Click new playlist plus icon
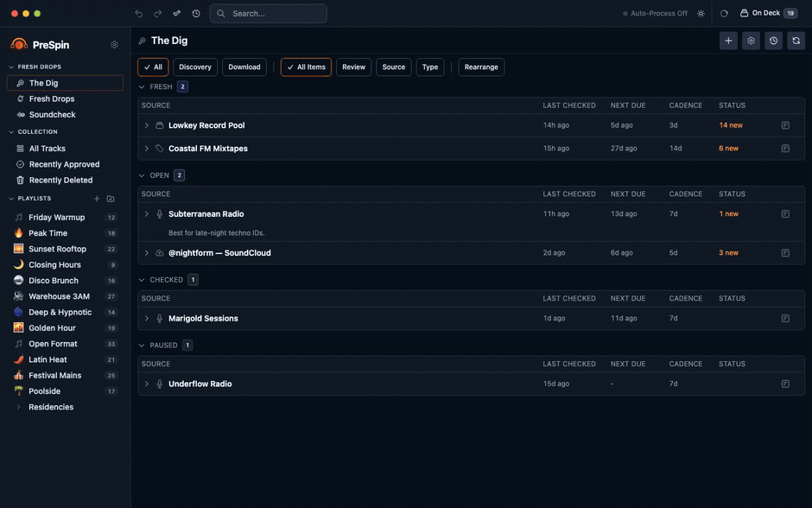812x508 pixels. pos(97,199)
